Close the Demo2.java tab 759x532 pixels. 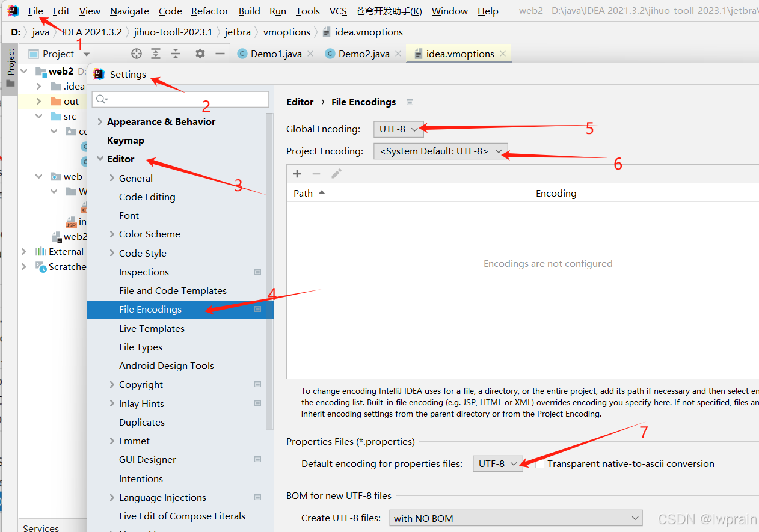[x=398, y=54]
